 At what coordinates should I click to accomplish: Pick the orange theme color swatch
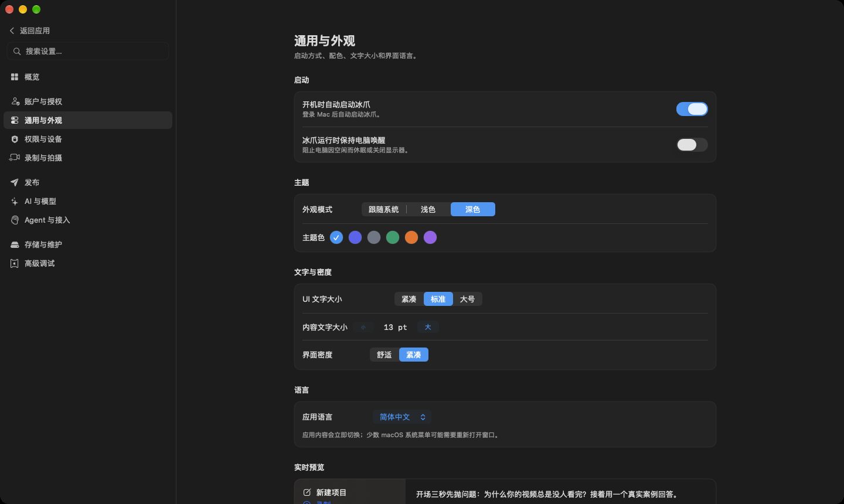411,237
